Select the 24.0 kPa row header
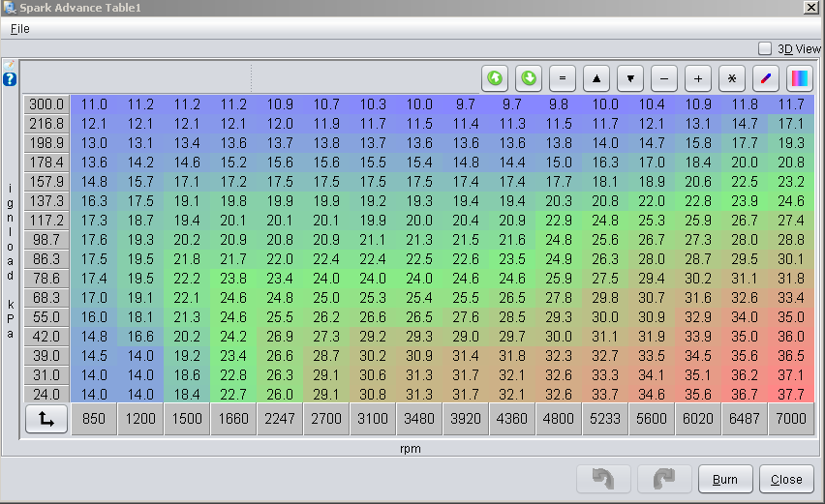Screen dimensions: 825x504 tap(46, 395)
